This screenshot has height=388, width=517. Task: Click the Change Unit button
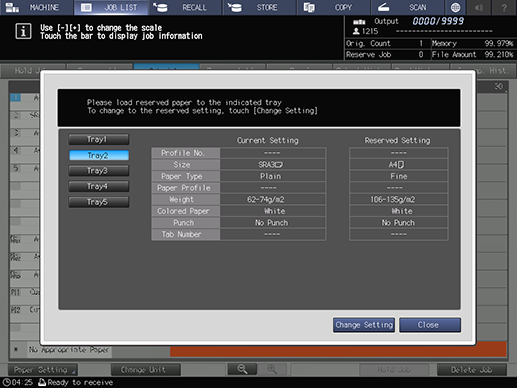[x=146, y=370]
